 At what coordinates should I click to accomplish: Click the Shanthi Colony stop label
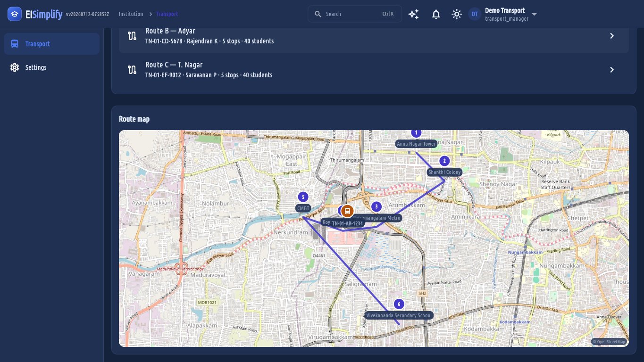444,172
